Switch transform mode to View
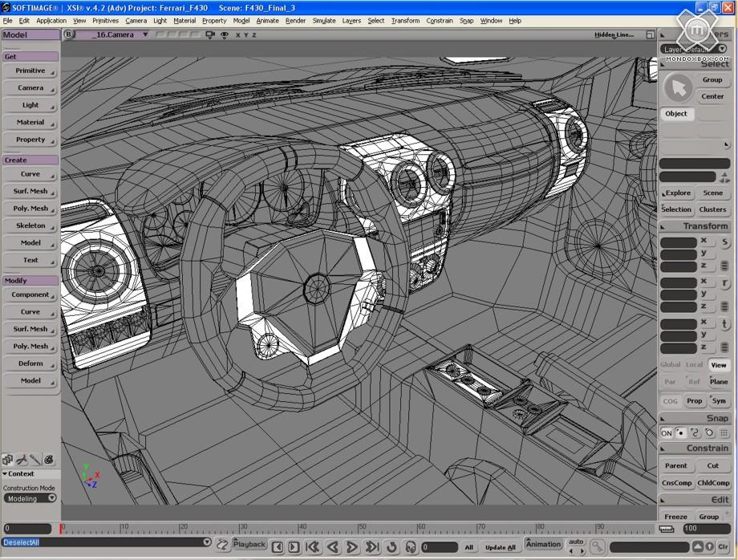This screenshot has width=738, height=560. 718,365
